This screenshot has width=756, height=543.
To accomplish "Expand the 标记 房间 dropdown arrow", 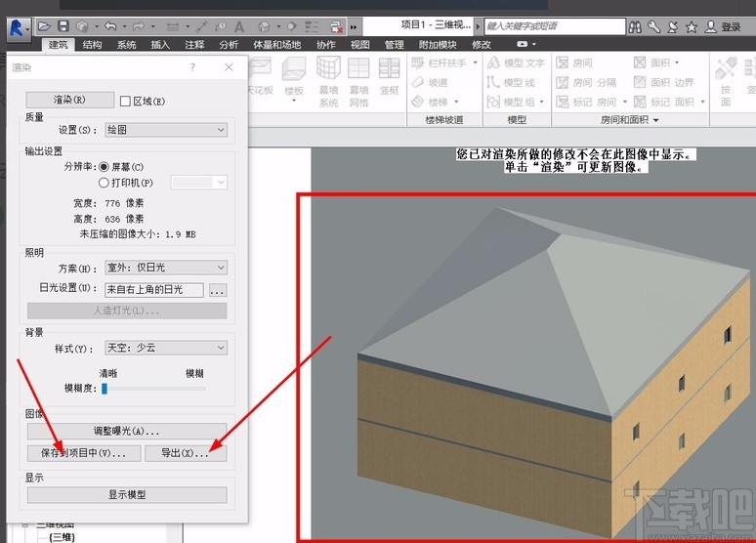I will tap(625, 102).
